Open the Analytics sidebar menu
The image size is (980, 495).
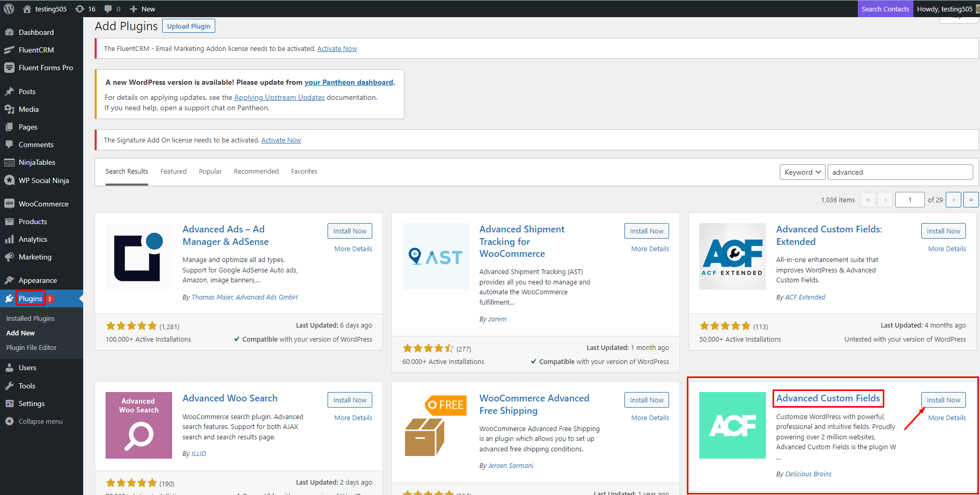(33, 239)
